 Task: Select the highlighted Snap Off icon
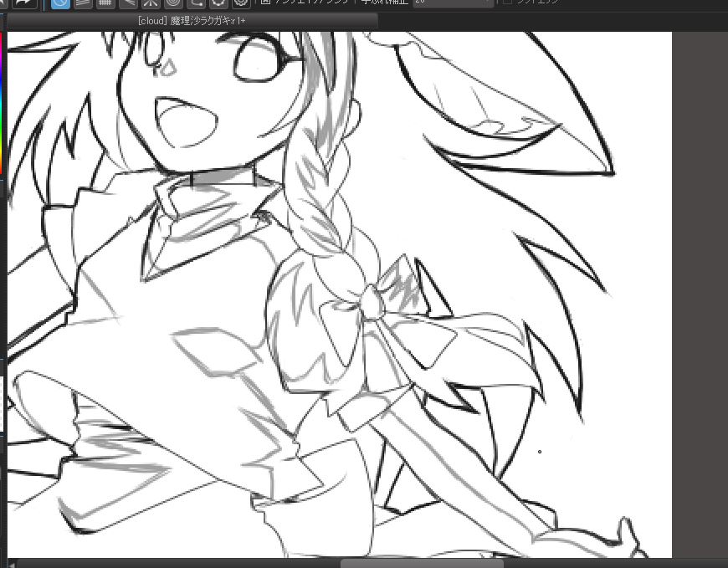60,3
